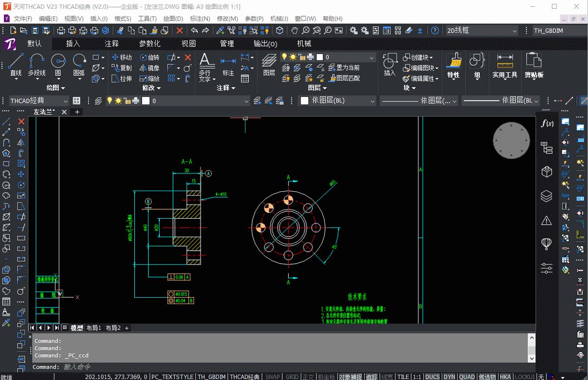Screen dimensions: 588x380
Task: Open the 2D线框 visual style dropdown
Action: coord(481,30)
